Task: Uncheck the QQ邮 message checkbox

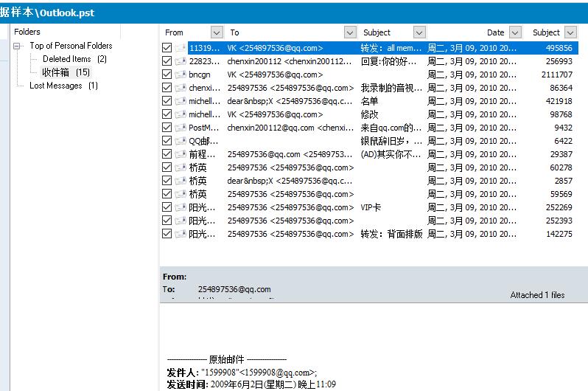Action: point(167,141)
